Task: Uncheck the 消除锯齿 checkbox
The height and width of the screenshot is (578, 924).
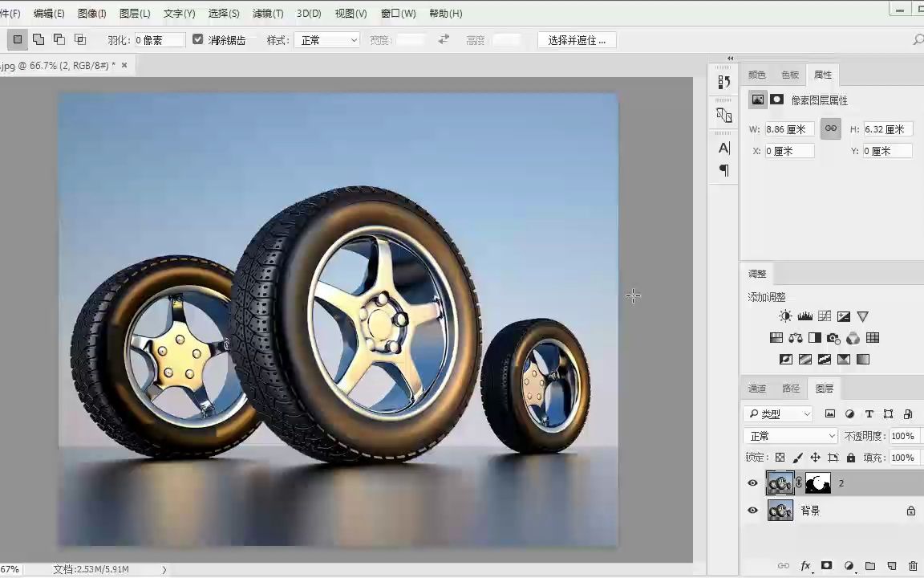Action: [x=198, y=39]
